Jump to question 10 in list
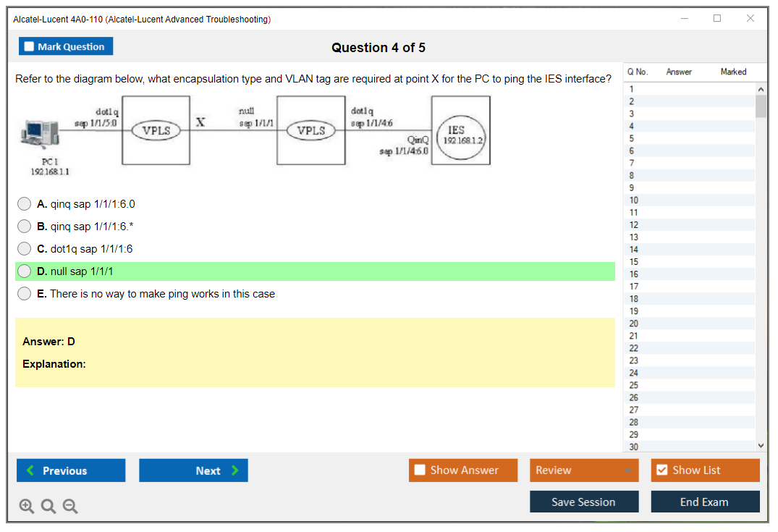The width and height of the screenshot is (778, 532). pos(634,200)
